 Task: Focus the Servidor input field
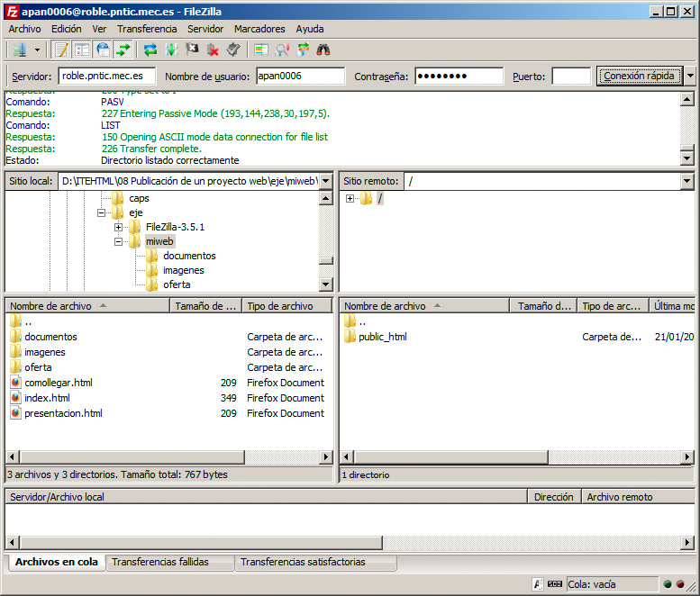click(107, 76)
